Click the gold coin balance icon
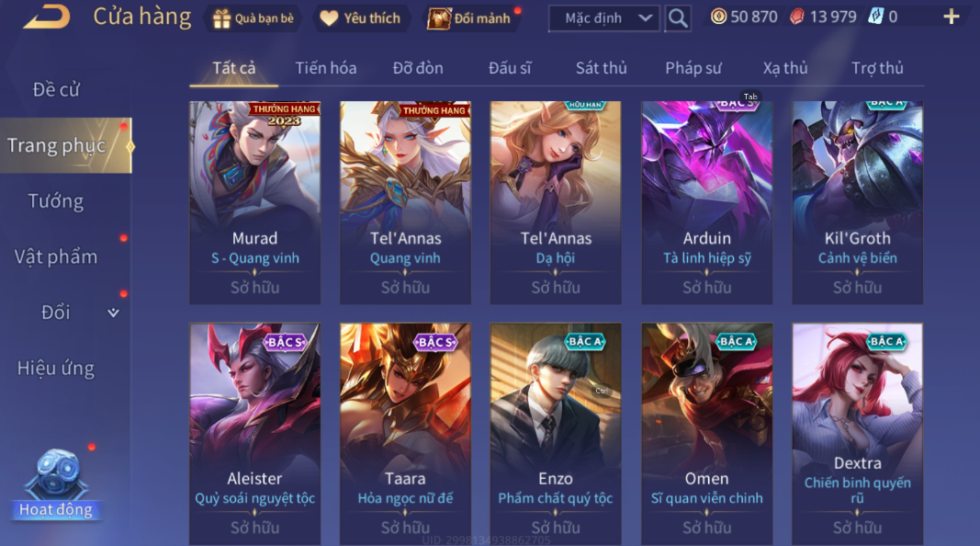 (719, 17)
